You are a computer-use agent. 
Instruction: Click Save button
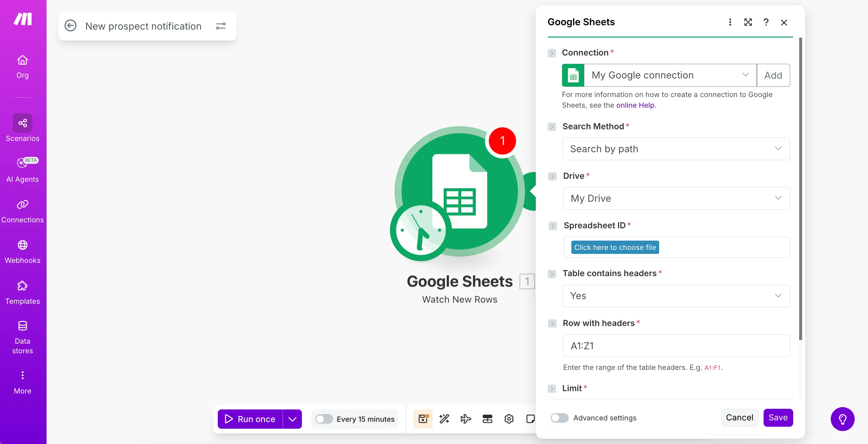pyautogui.click(x=778, y=417)
